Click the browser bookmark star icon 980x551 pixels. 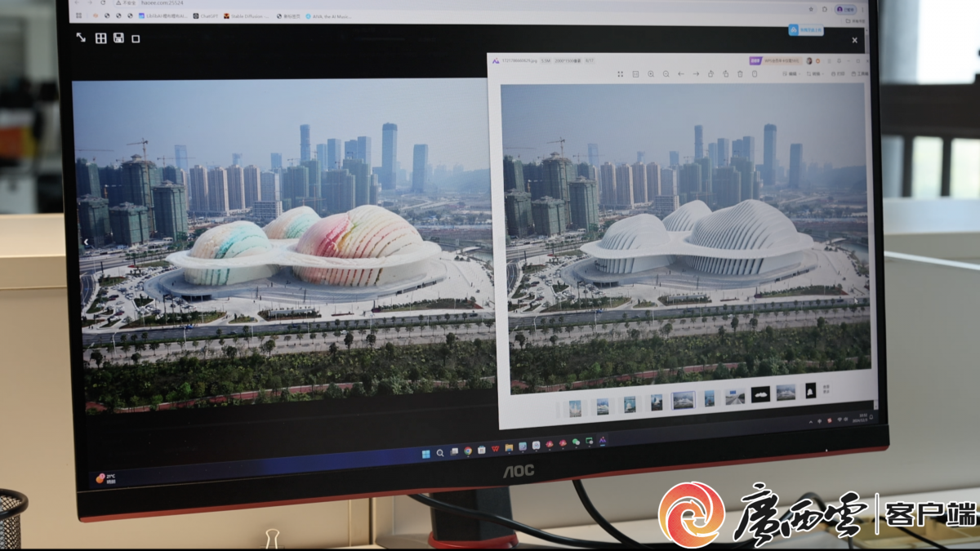point(811,9)
